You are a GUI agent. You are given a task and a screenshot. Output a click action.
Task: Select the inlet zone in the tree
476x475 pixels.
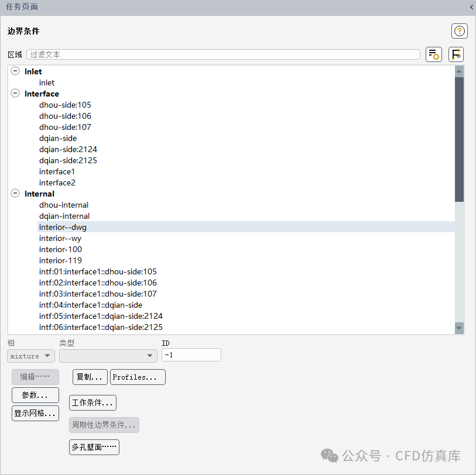(x=46, y=82)
